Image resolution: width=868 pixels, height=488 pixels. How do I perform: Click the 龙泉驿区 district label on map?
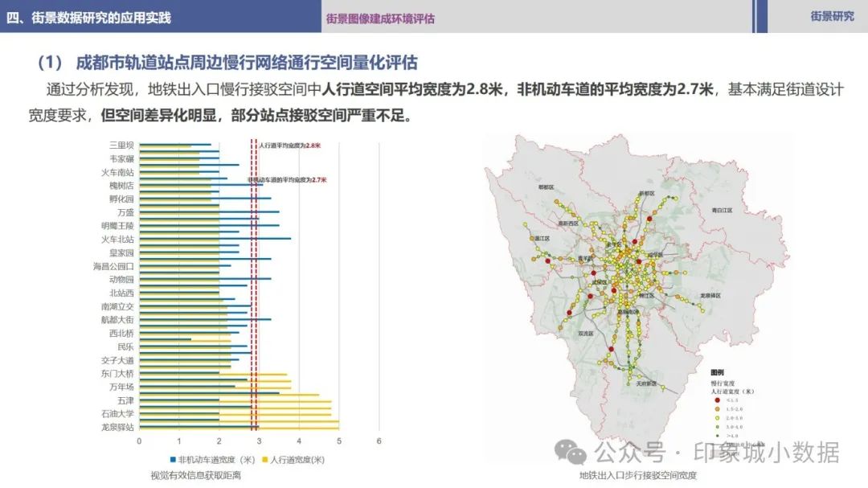[710, 296]
